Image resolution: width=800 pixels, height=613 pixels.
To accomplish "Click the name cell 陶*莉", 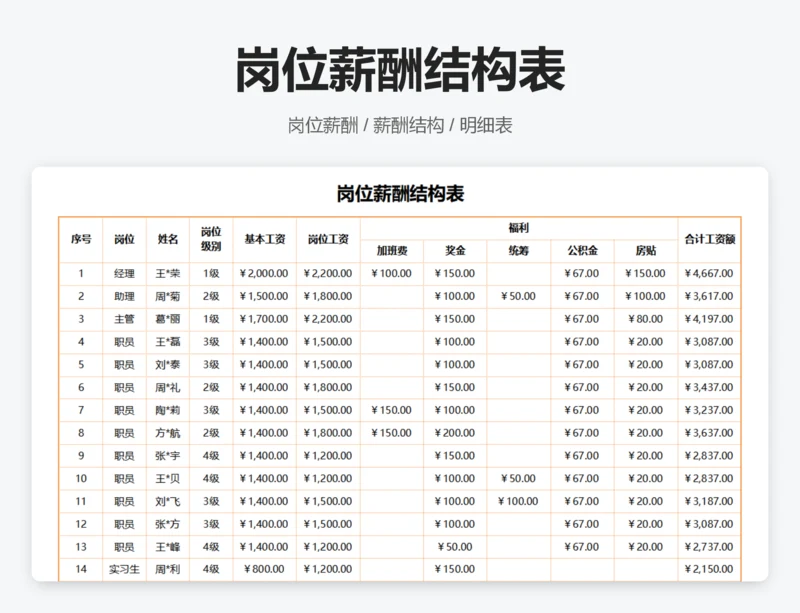I will (168, 410).
